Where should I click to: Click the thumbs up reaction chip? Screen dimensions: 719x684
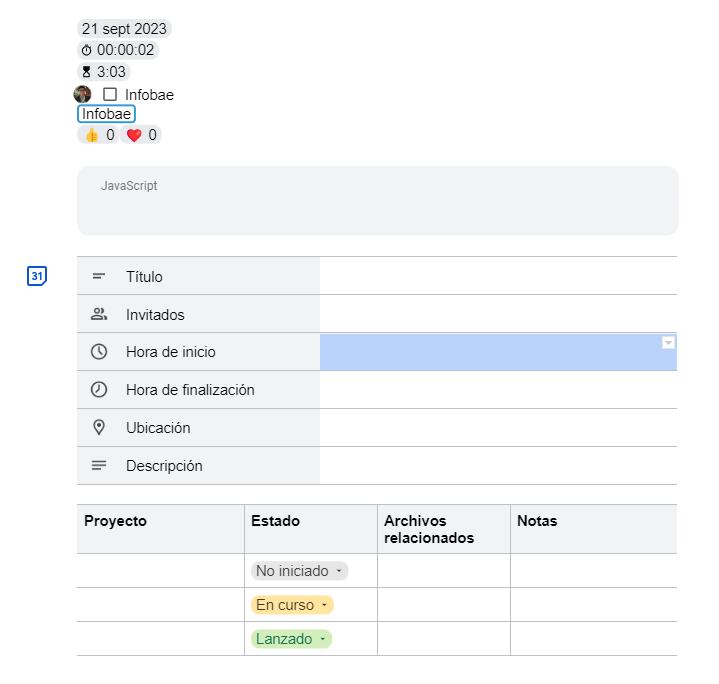(x=98, y=135)
